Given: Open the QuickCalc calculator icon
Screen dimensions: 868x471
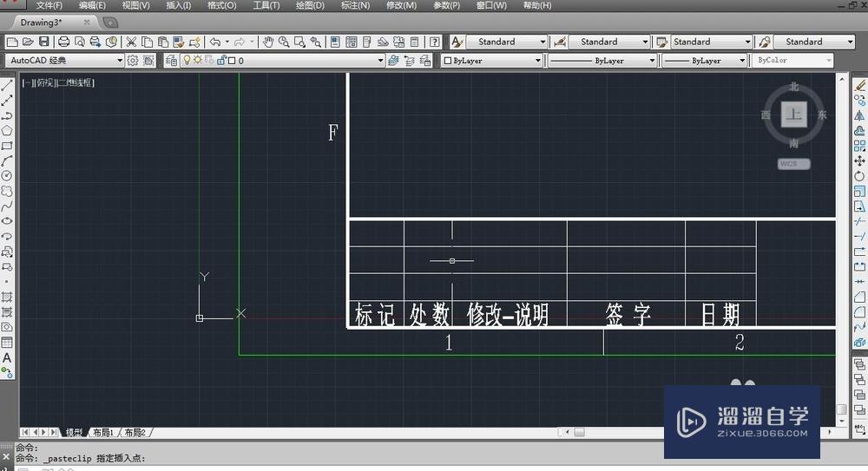Looking at the screenshot, I should pos(415,42).
